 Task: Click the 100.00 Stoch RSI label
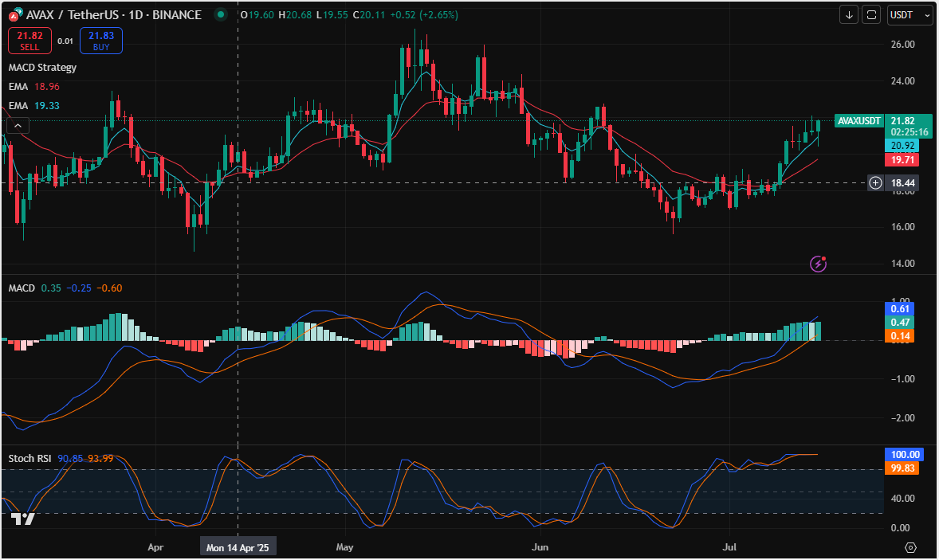905,455
